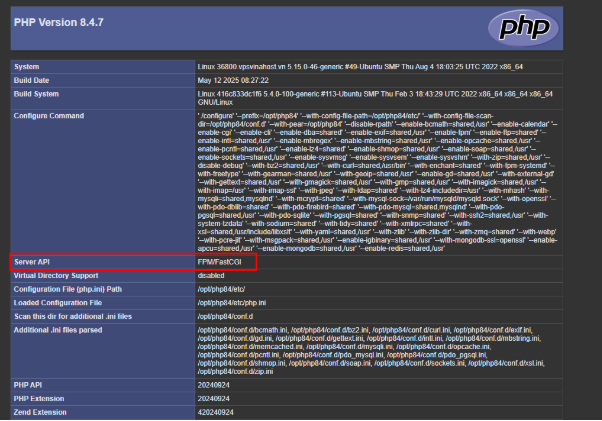Select the System row label

click(29, 67)
